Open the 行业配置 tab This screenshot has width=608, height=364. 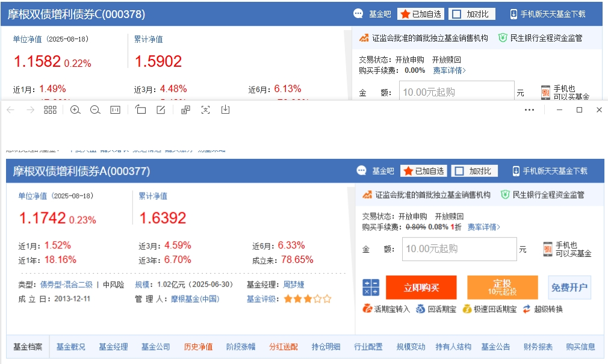(368, 347)
